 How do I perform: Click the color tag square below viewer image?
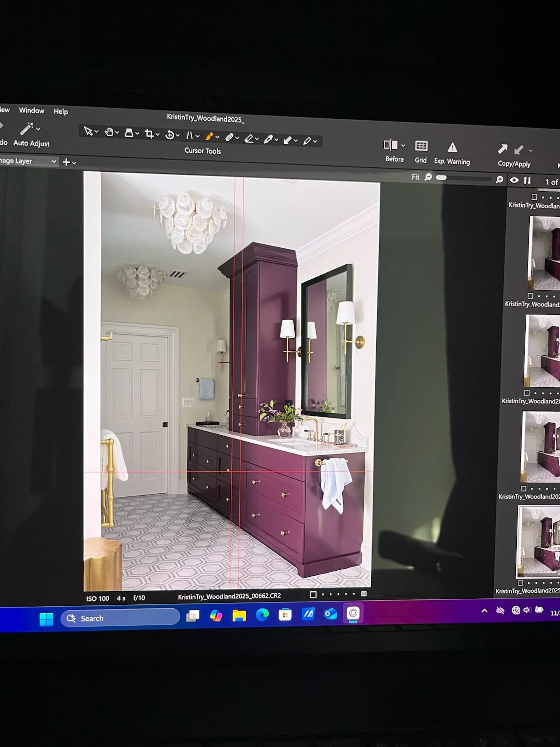pos(313,594)
